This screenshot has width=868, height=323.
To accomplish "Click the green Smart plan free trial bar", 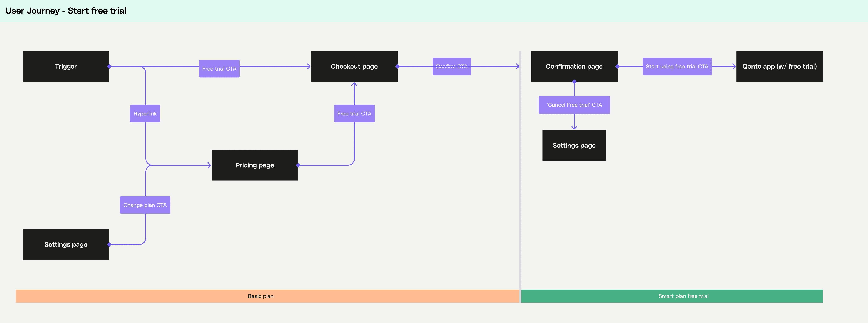I will coord(672,296).
